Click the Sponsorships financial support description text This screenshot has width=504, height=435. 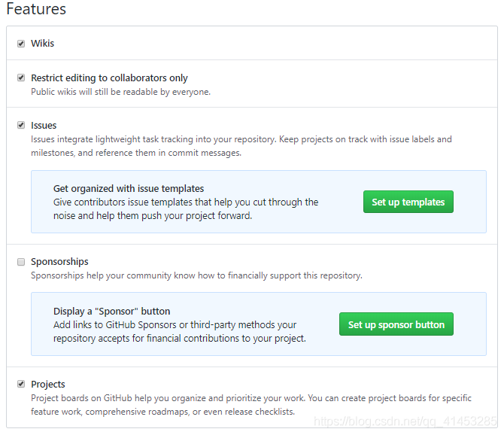tap(196, 275)
